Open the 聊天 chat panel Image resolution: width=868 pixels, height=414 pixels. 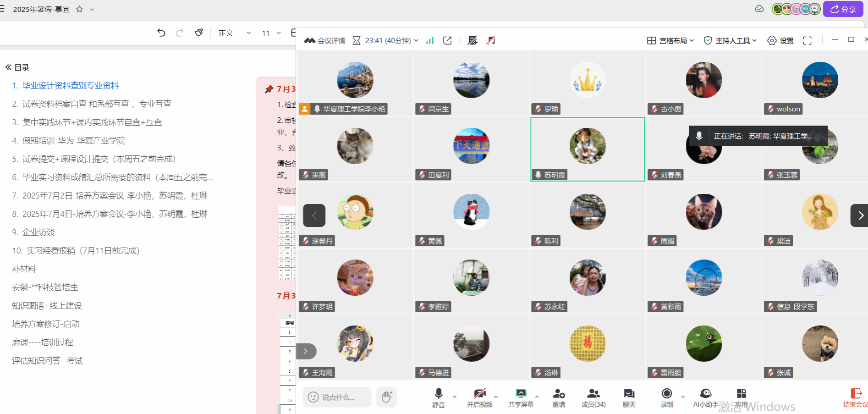(x=629, y=397)
